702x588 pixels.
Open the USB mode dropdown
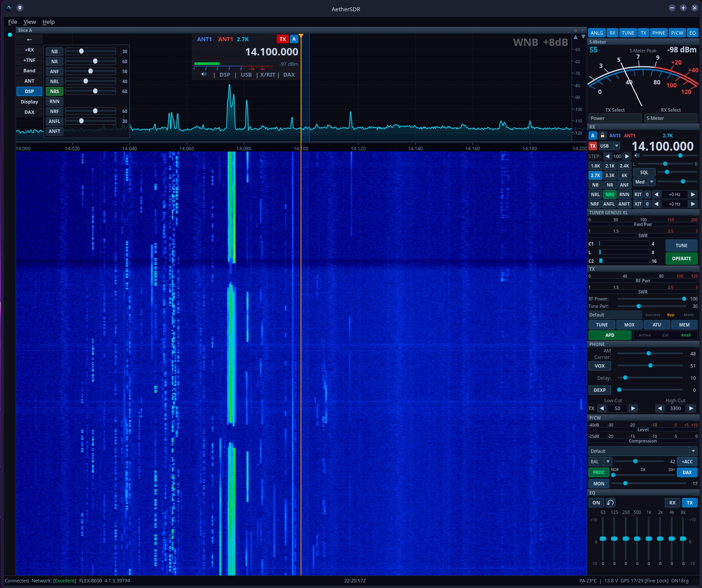[609, 146]
